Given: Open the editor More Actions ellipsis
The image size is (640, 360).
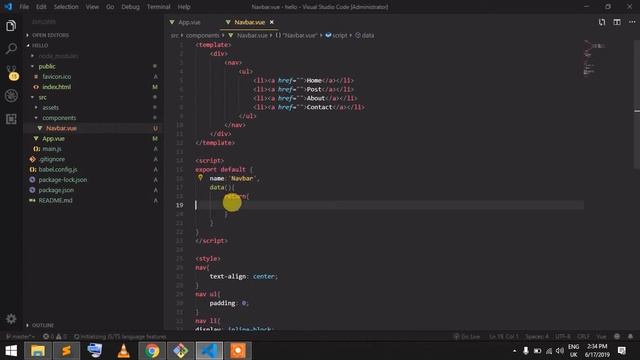Looking at the screenshot, I should coord(632,22).
